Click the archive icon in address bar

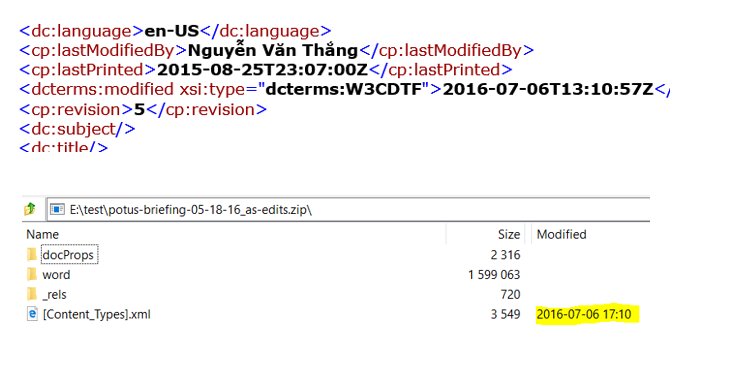pos(57,210)
